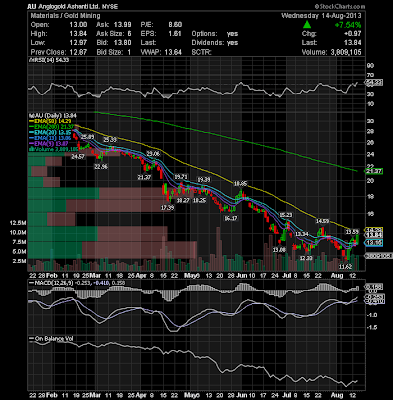Click the 18.85 price annotation
Screen dimensions: 393x400
click(240, 183)
